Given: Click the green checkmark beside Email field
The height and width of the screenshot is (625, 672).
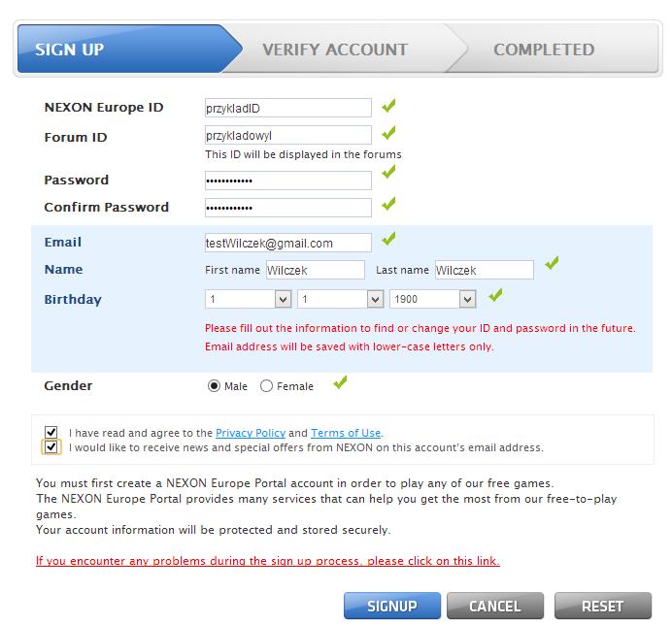Looking at the screenshot, I should [388, 239].
